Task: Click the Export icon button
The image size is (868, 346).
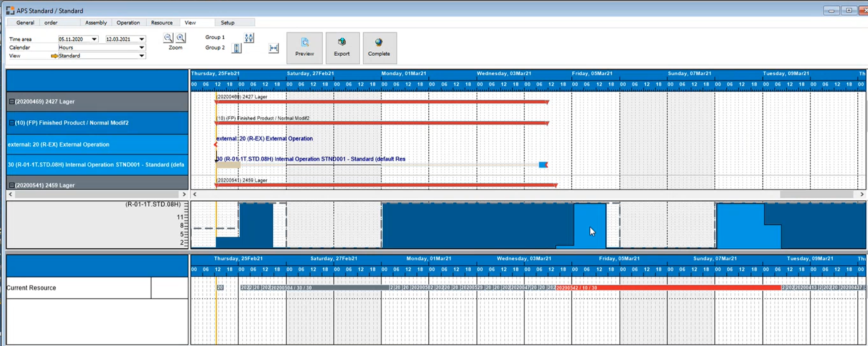Action: pos(342,48)
